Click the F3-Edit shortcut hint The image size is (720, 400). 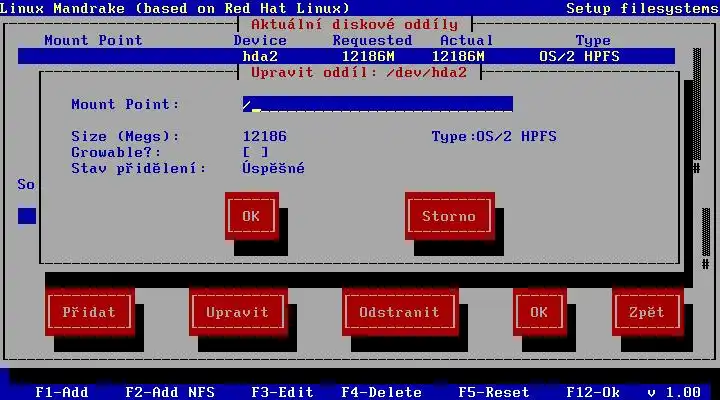point(282,392)
